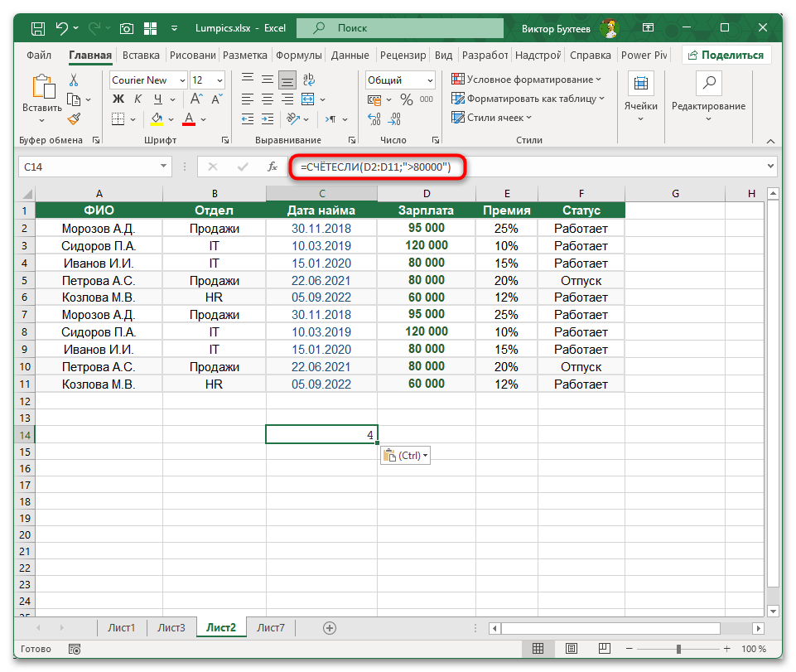
Task: Click the red font color button
Action: pos(189,118)
